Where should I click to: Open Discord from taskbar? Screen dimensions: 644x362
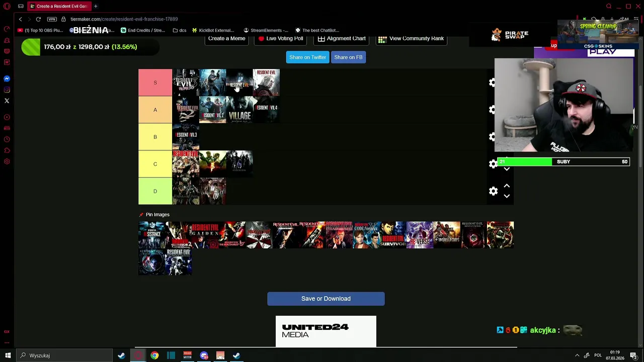tap(204, 355)
